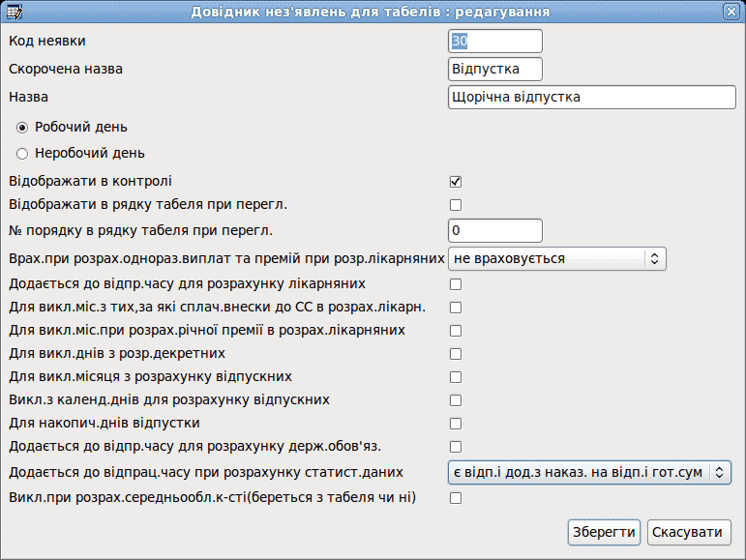Image resolution: width=746 pixels, height=560 pixels.
Task: Enable "Для накопич.днів відпустки" checkbox
Action: click(x=456, y=424)
